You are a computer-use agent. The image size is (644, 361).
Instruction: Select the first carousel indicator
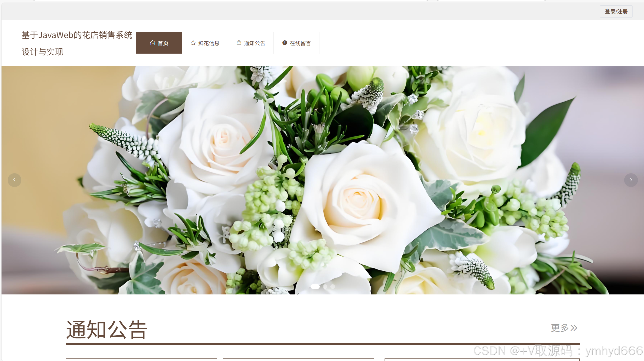[315, 287]
